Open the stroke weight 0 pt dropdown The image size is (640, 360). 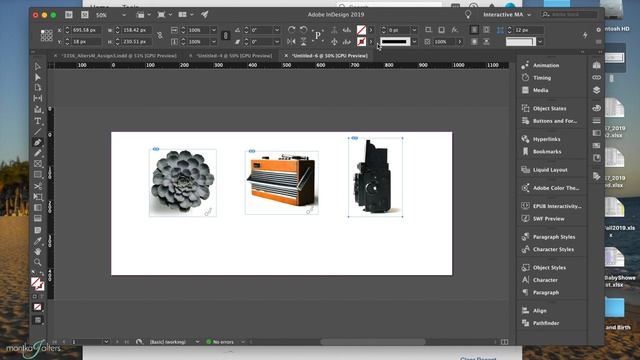click(x=414, y=30)
